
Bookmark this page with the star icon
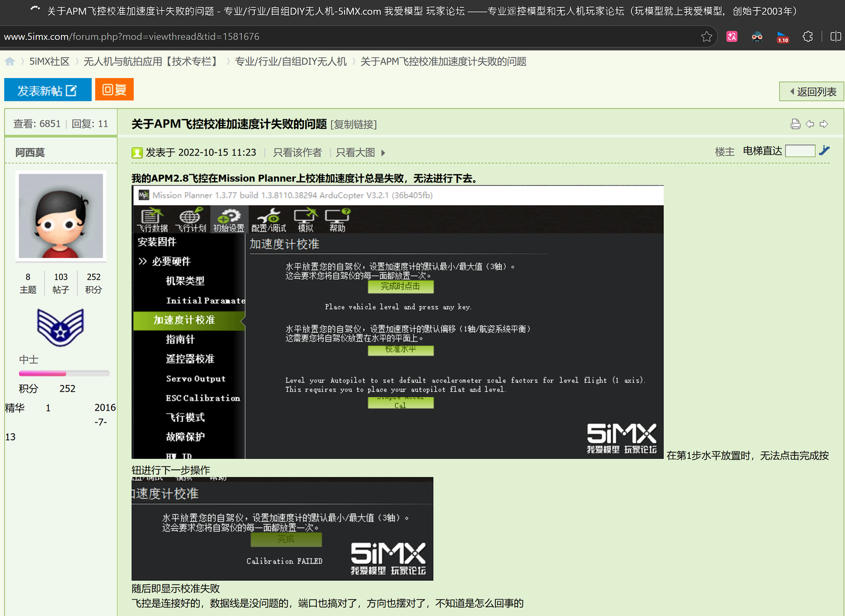click(x=707, y=36)
